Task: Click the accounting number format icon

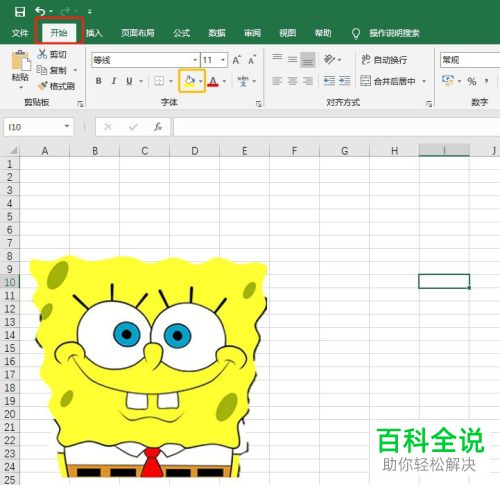Action: click(448, 81)
